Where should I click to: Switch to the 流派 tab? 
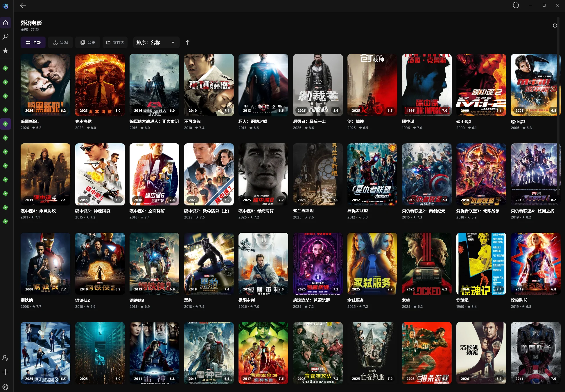point(60,42)
